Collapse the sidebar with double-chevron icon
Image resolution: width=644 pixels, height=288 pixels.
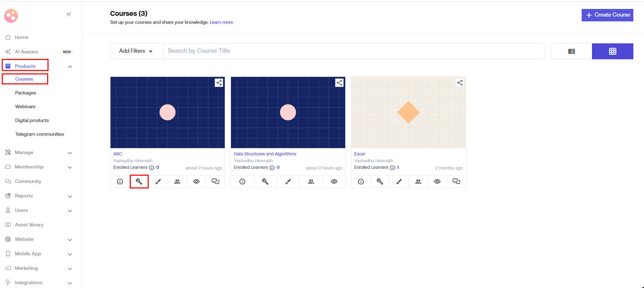click(x=69, y=14)
